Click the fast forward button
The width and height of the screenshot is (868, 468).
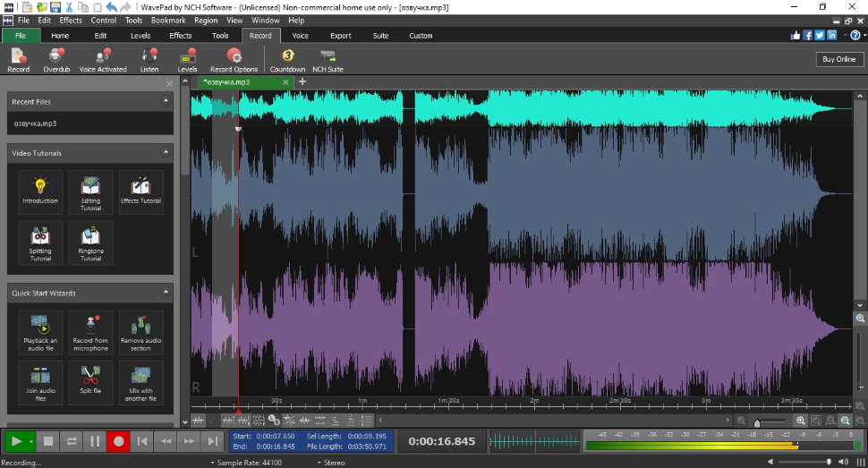tap(190, 441)
